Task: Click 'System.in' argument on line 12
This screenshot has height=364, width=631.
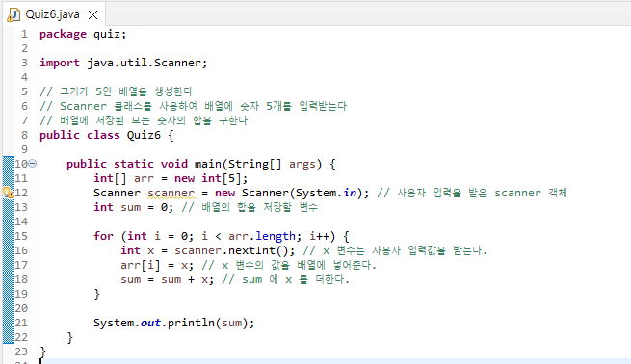Action: (x=327, y=193)
